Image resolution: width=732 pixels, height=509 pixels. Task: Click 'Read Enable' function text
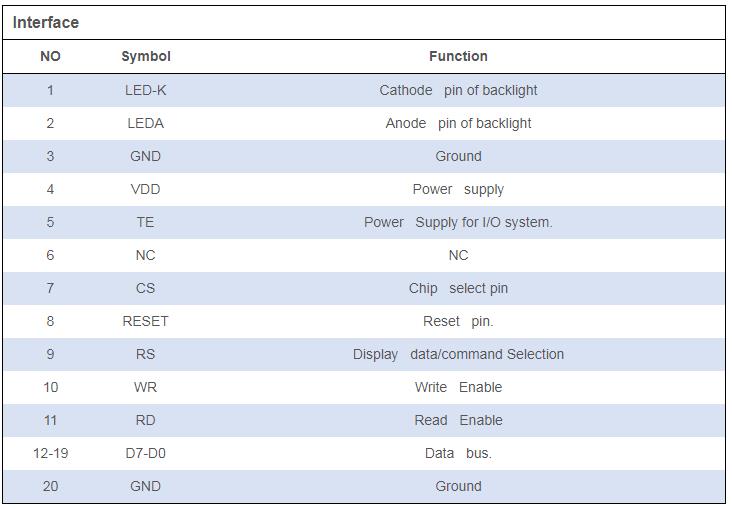coord(458,420)
